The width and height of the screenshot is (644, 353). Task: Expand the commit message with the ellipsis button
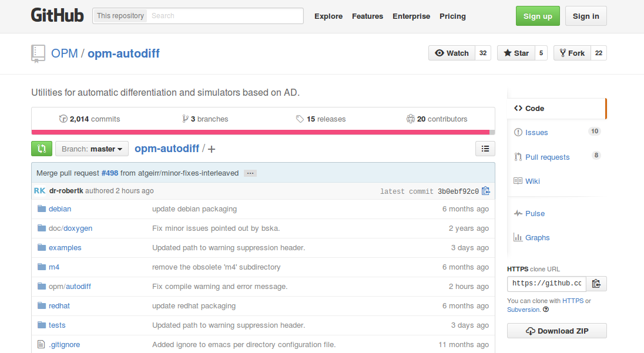(250, 173)
